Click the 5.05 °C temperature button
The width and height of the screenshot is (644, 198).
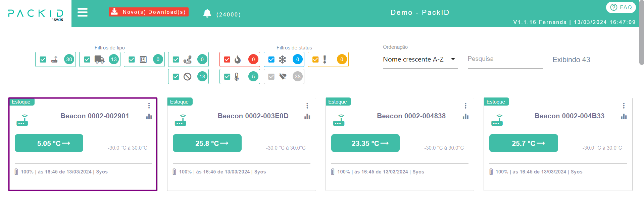[x=49, y=143]
